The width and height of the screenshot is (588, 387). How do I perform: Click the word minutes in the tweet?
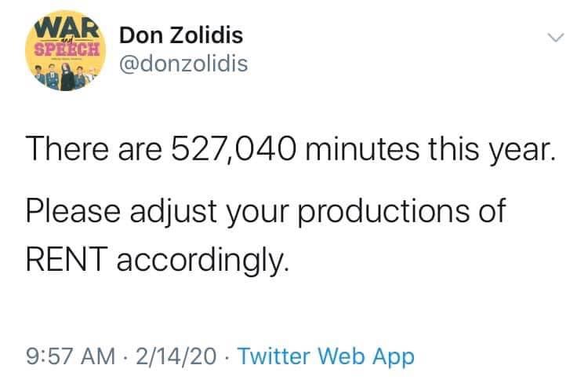365,148
